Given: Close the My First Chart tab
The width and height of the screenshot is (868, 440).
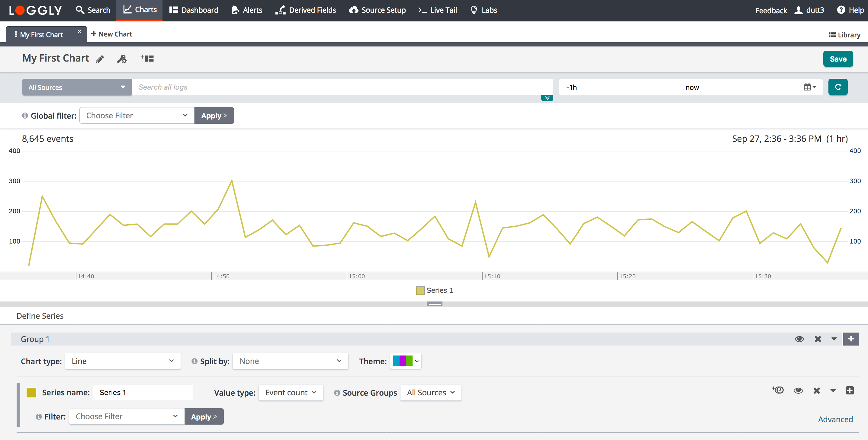Looking at the screenshot, I should (x=79, y=31).
